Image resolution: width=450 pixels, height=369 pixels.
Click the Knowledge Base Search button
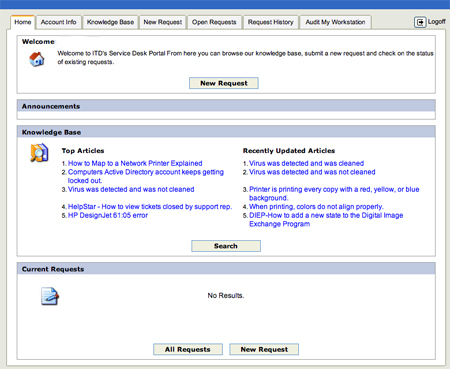[226, 246]
